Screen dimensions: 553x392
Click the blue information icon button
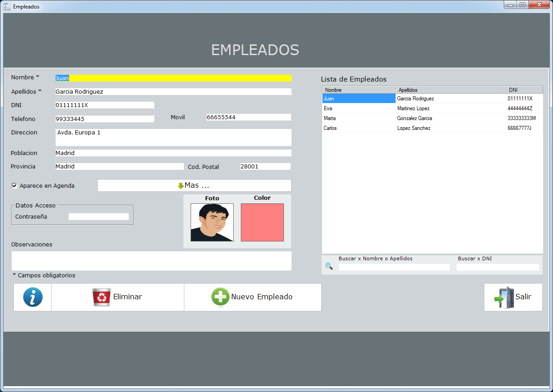(x=33, y=297)
